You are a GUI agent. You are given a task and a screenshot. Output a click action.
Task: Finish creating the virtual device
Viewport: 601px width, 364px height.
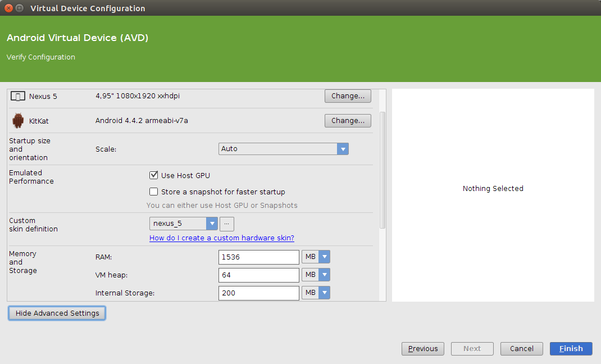571,349
